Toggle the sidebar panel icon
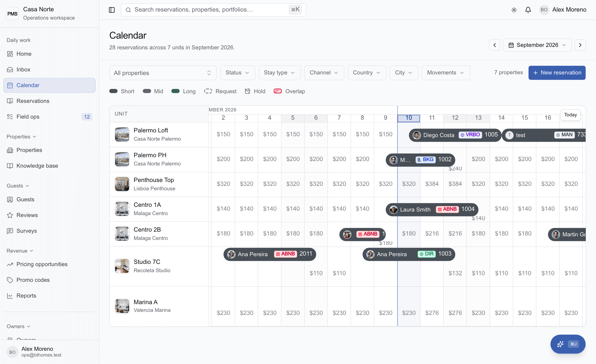Screen dimensions: 596x364 click(112, 10)
